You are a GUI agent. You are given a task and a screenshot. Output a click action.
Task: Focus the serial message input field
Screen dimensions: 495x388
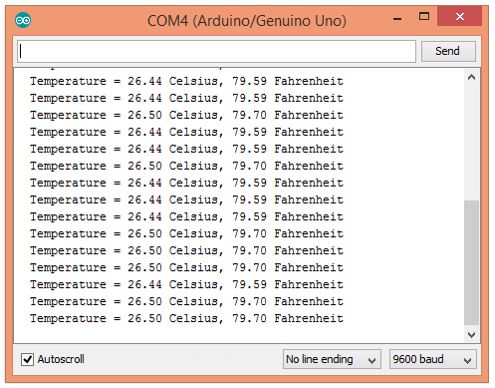tap(216, 51)
